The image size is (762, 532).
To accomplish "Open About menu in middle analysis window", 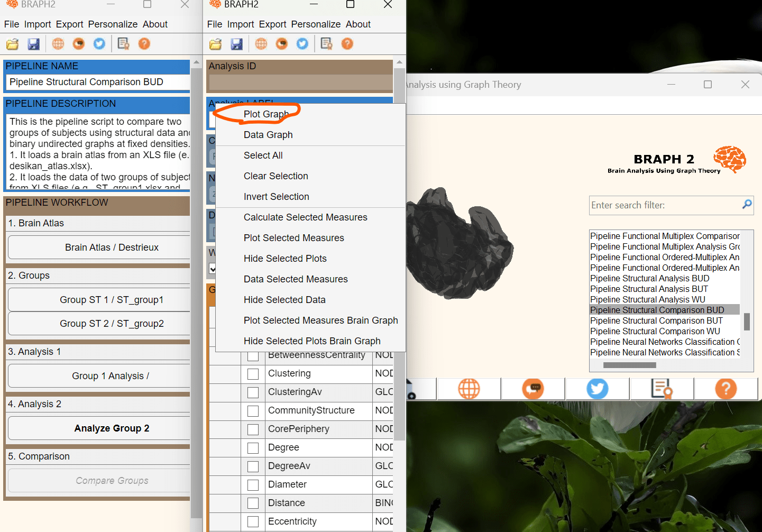I will coord(358,24).
